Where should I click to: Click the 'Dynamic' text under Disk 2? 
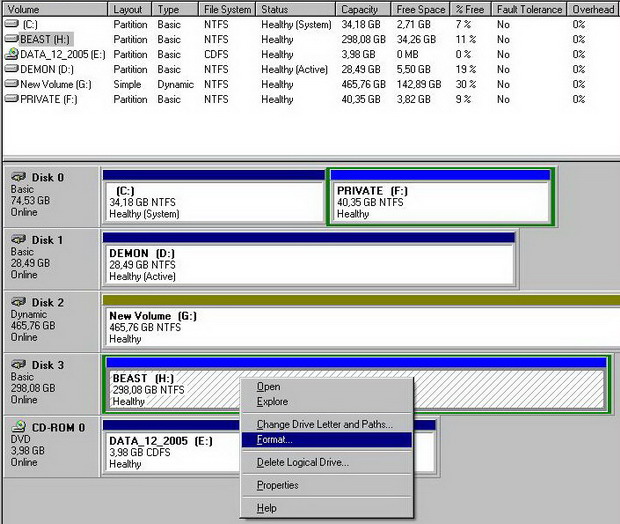coord(29,314)
